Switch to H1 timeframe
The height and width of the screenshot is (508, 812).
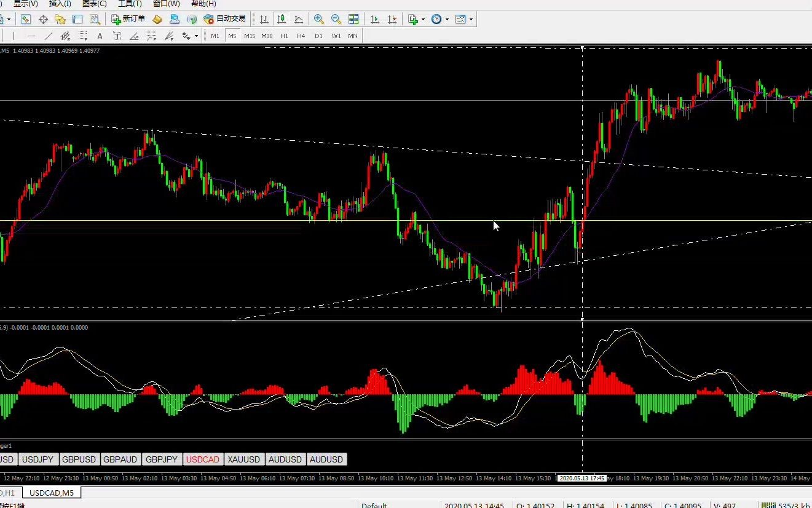pyautogui.click(x=284, y=36)
